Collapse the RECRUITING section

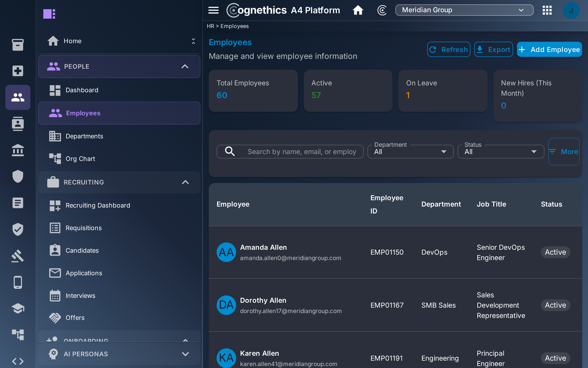click(185, 182)
